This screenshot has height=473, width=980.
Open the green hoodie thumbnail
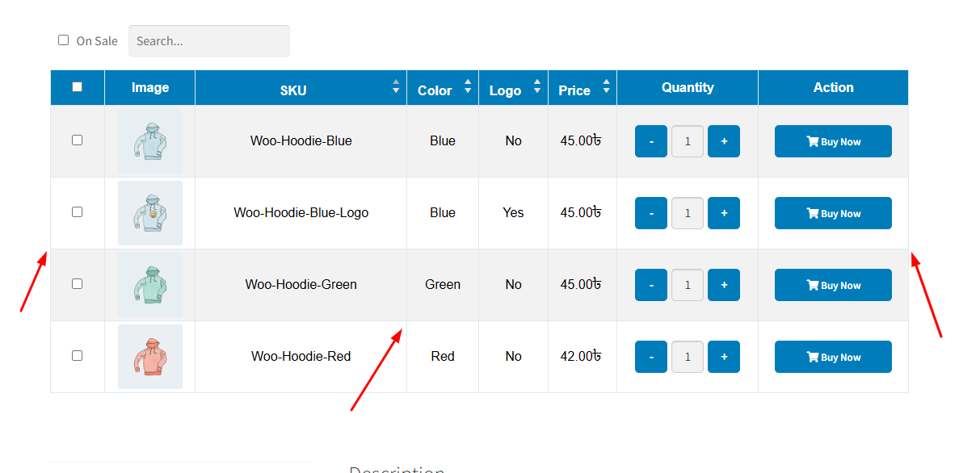(x=149, y=285)
